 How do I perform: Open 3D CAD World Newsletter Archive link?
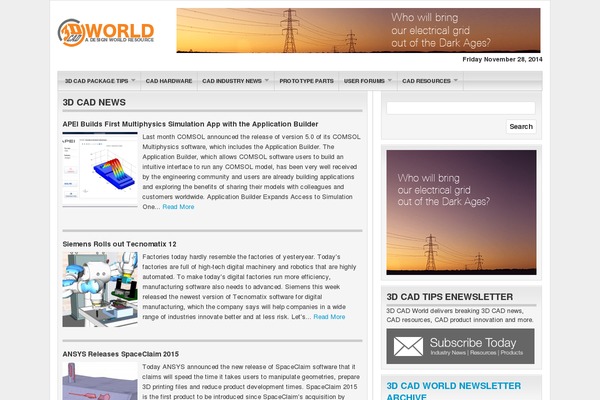[453, 391]
